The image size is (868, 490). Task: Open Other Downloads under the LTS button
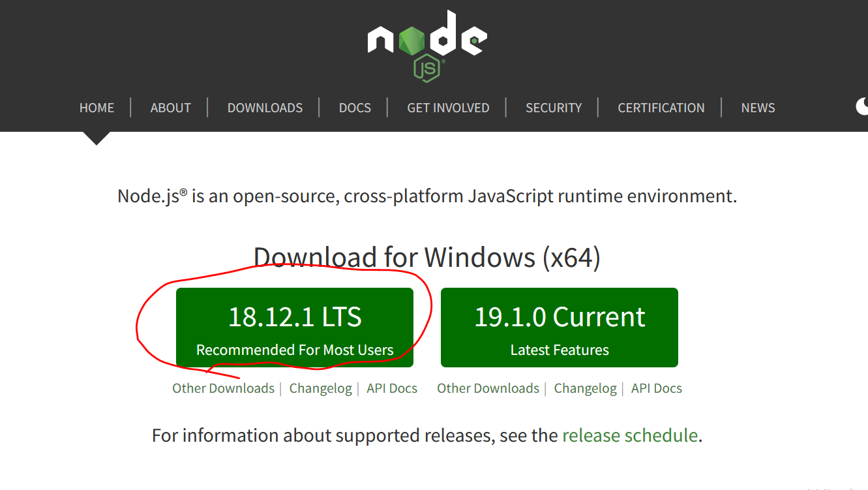click(223, 388)
